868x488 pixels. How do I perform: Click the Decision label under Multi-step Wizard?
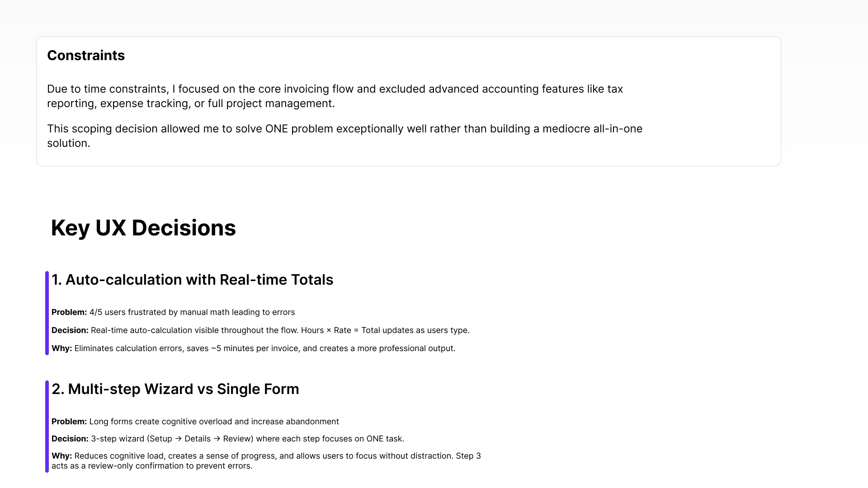tap(70, 439)
